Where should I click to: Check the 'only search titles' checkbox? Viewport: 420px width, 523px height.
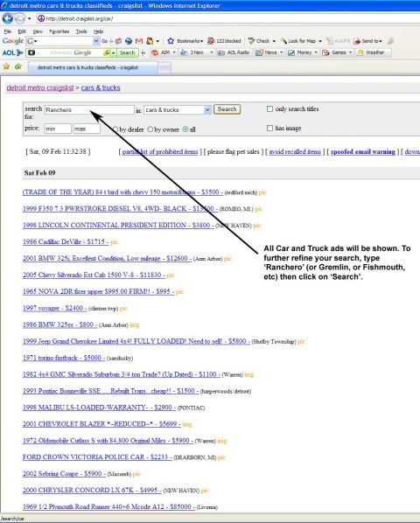[269, 109]
